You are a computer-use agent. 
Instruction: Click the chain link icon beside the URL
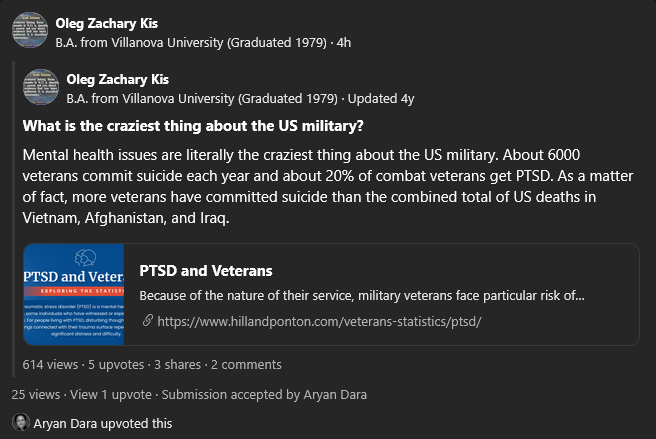coord(147,321)
